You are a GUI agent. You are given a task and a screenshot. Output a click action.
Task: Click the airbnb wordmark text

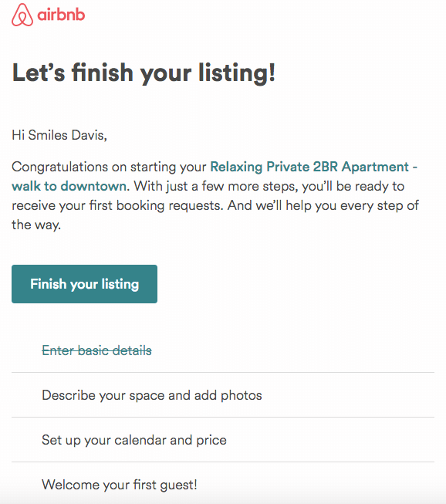tap(61, 15)
